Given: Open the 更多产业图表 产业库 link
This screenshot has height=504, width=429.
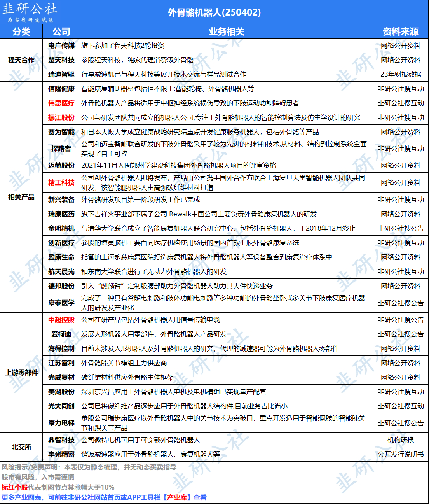Looking at the screenshot, I should pos(104,497).
